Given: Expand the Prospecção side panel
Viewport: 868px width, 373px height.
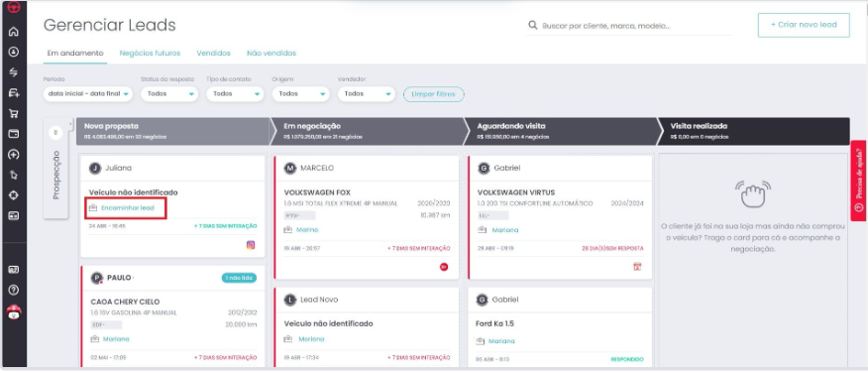Looking at the screenshot, I should pos(55,169).
